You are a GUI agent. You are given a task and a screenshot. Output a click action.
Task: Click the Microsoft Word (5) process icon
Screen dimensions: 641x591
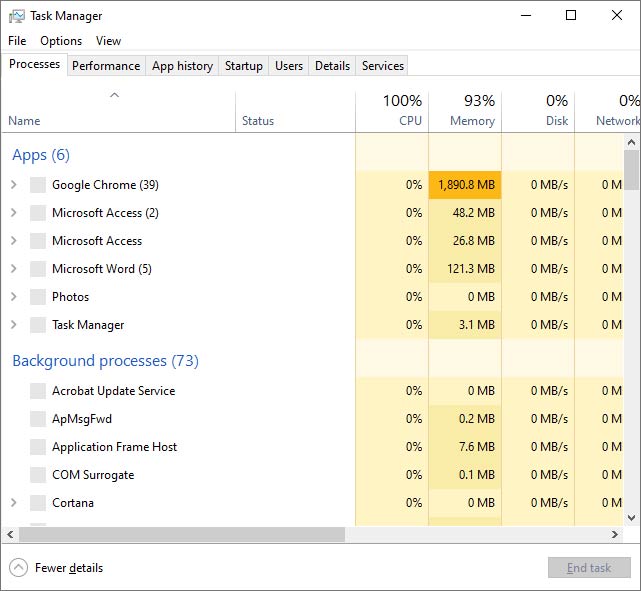38,269
